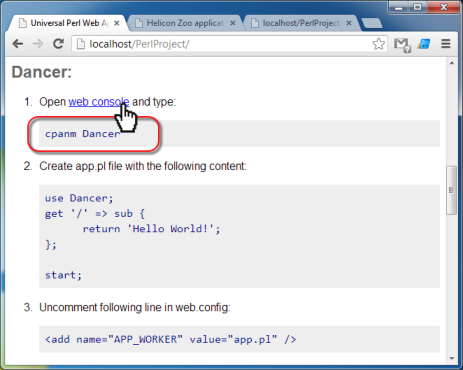Open a new tab button
463x370 pixels.
372,23
